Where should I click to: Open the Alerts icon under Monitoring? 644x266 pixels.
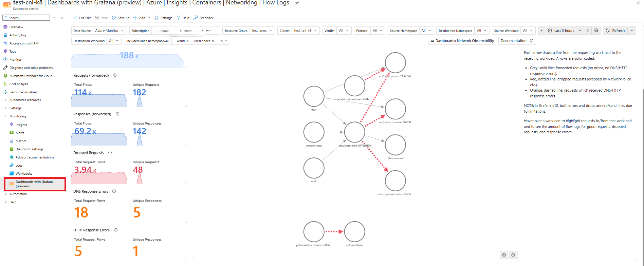click(12, 133)
